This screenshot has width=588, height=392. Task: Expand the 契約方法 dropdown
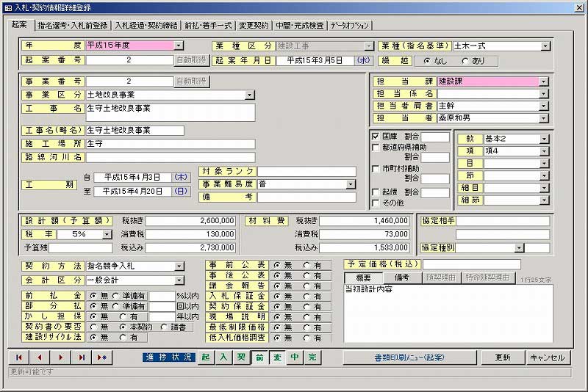178,266
